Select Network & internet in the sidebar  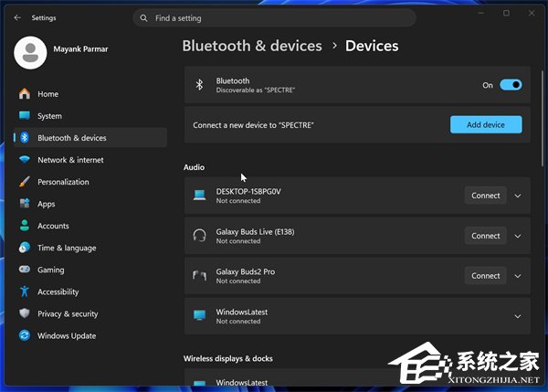coord(90,160)
